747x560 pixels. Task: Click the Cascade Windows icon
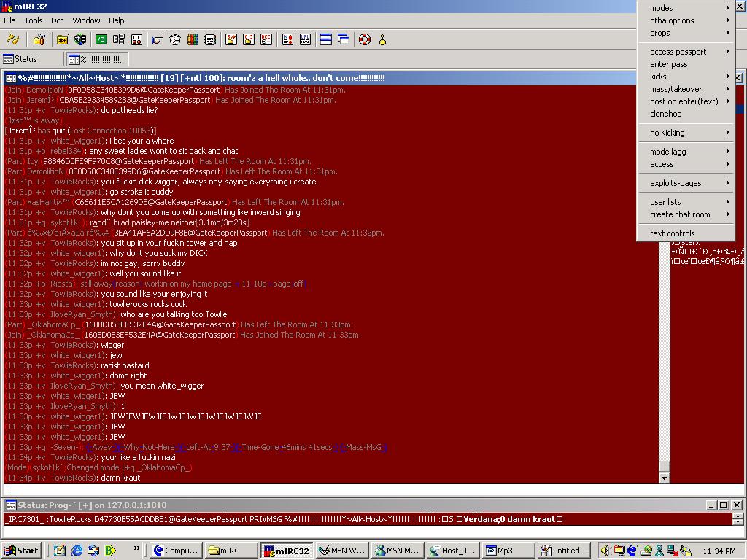(x=344, y=39)
